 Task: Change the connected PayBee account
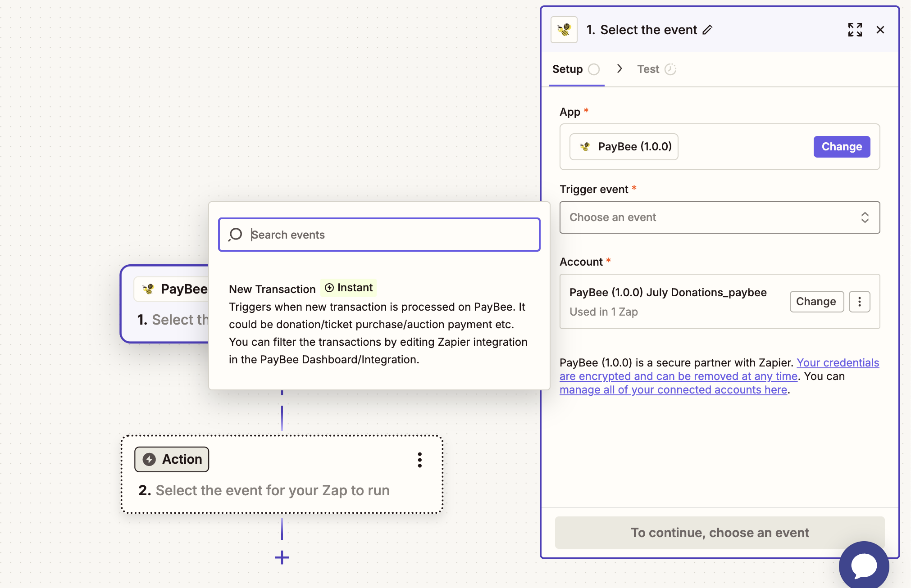click(x=816, y=301)
